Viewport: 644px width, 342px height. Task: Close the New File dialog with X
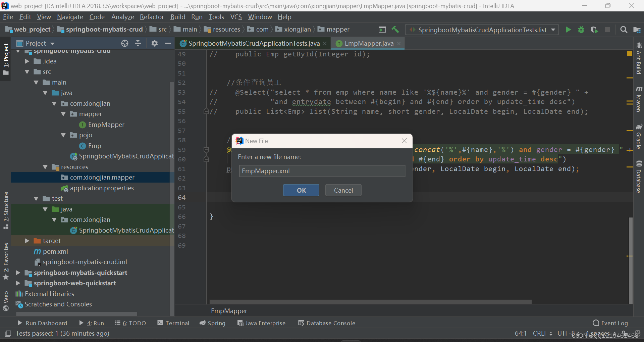click(x=405, y=141)
